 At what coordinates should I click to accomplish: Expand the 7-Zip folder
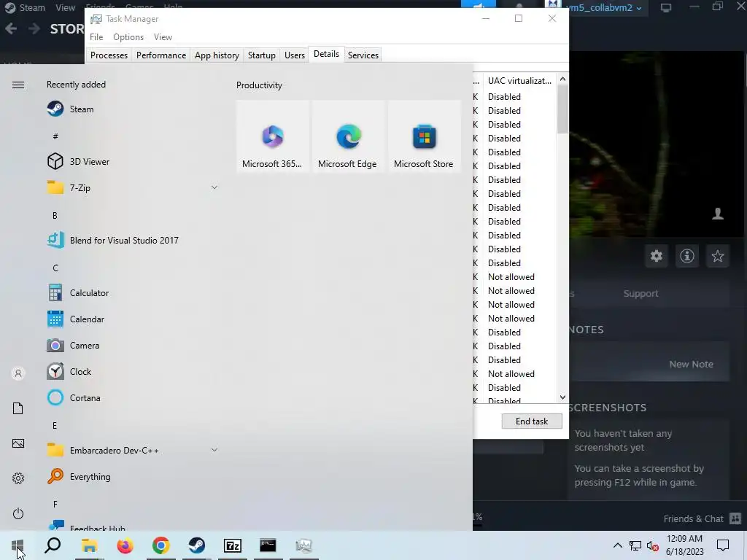click(214, 187)
